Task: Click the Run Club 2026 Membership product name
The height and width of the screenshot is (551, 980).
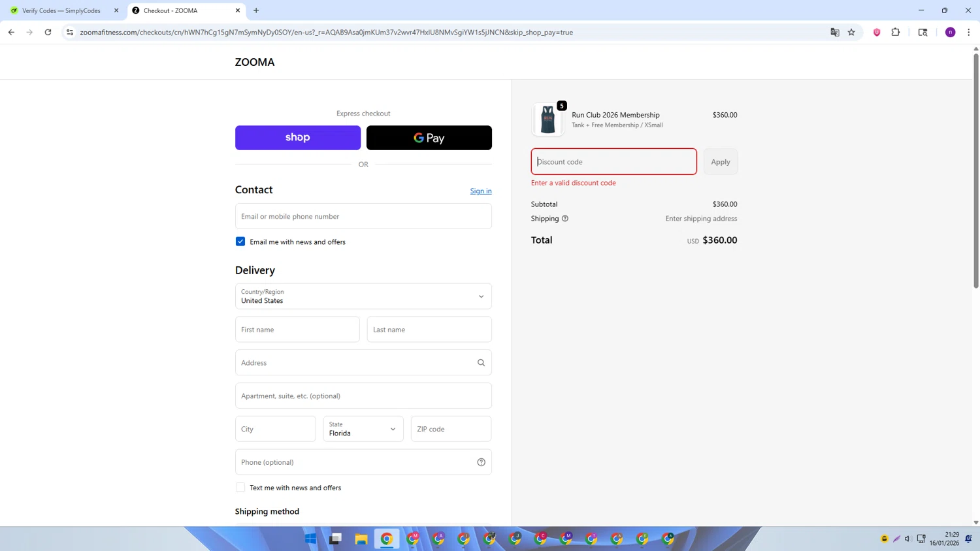Action: [x=615, y=115]
